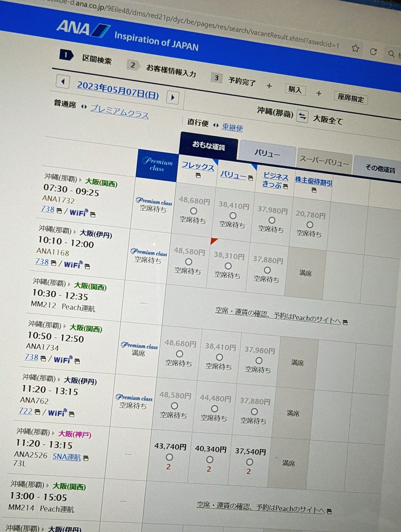
Task: Open SNA運航 info icon for ANA2526
Action: pyautogui.click(x=86, y=458)
